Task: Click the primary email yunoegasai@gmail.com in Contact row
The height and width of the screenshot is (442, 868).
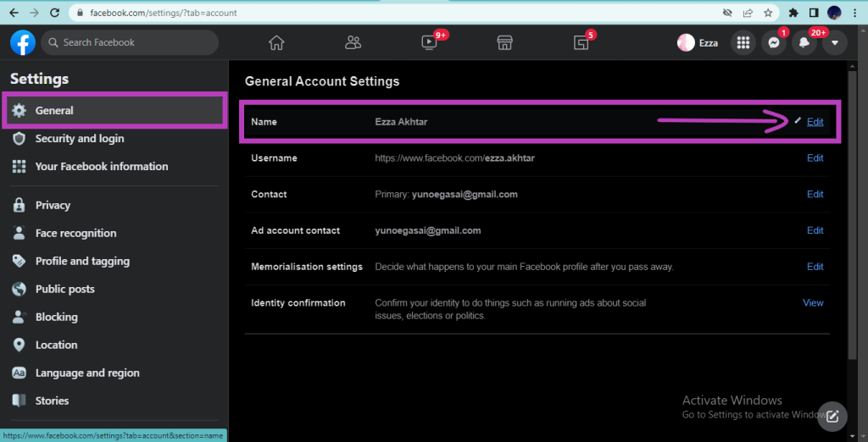Action: [465, 194]
